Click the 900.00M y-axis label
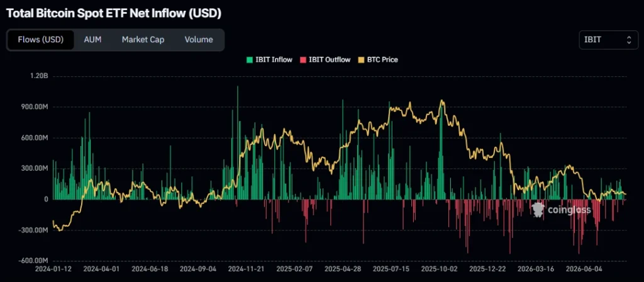Image resolution: width=644 pixels, height=282 pixels. pos(35,107)
